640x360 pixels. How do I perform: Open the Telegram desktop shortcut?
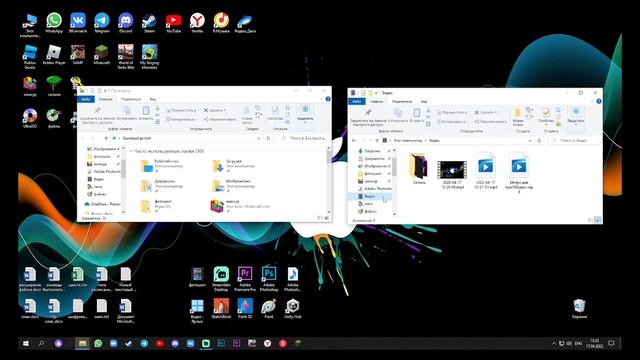coord(102,22)
